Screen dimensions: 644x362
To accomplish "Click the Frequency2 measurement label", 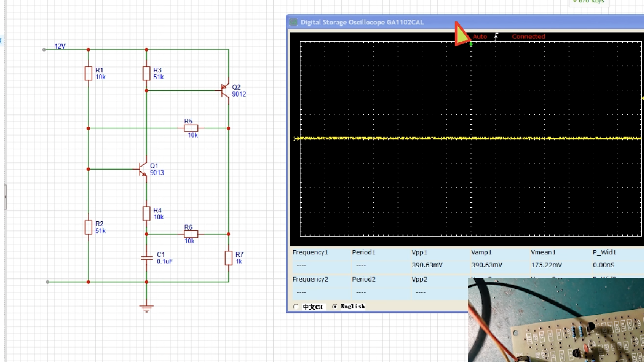I will coord(310,279).
